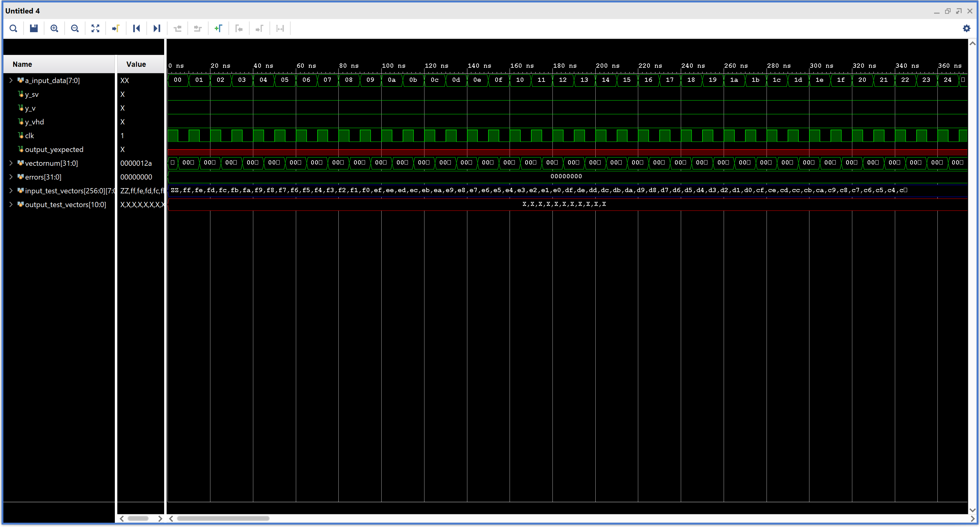Jump to last simulation time
The image size is (980, 527).
click(157, 28)
